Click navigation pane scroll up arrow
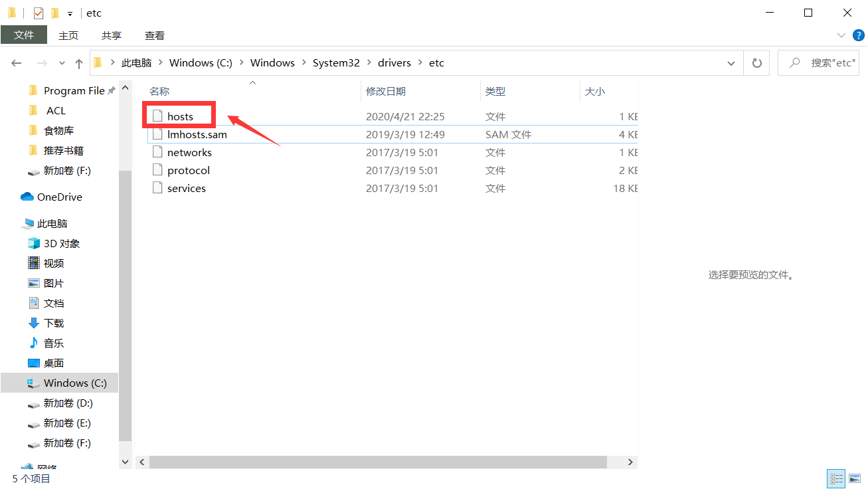 click(126, 88)
